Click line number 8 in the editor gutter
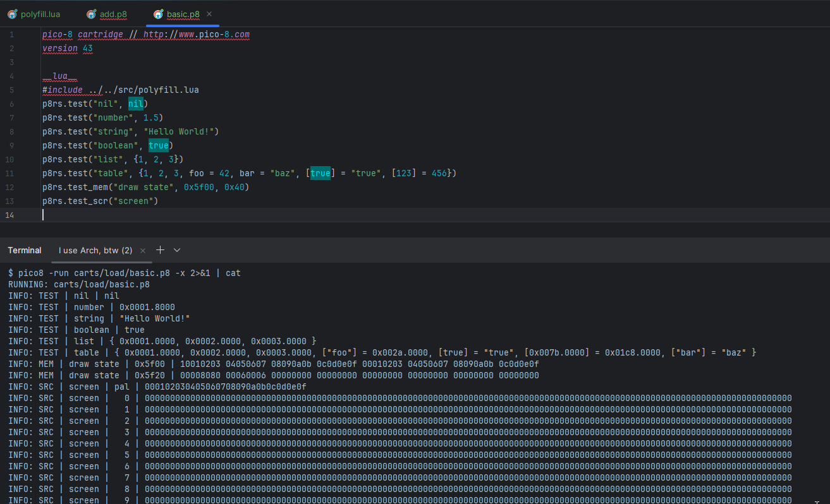This screenshot has height=504, width=830. click(x=11, y=131)
